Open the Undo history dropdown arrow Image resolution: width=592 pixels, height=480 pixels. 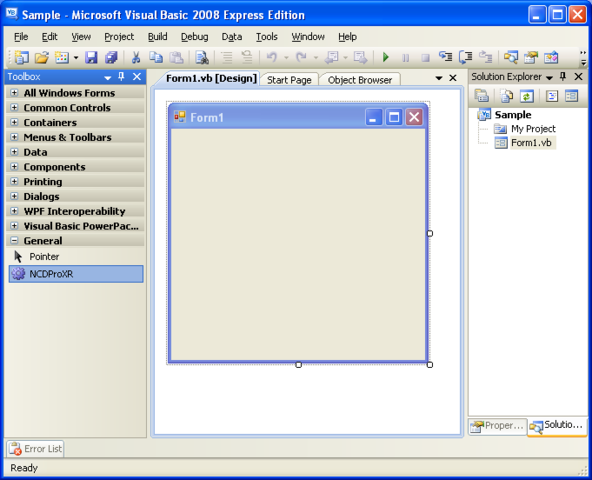click(x=286, y=58)
